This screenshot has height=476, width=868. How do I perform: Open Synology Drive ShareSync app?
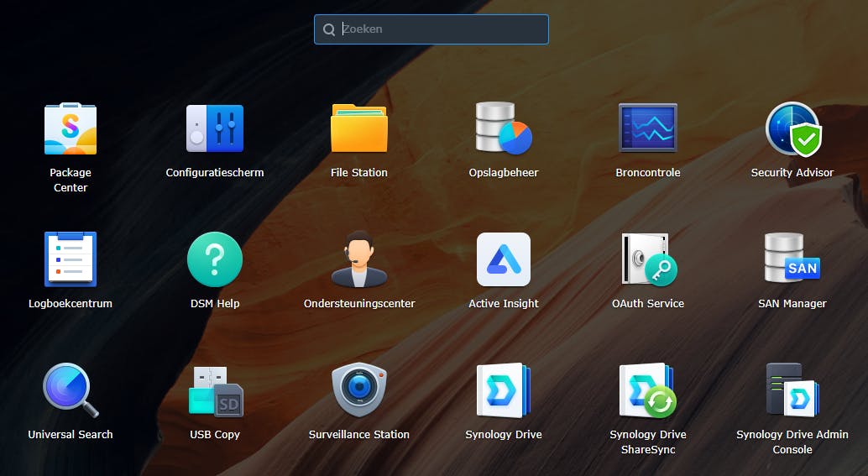pyautogui.click(x=648, y=390)
